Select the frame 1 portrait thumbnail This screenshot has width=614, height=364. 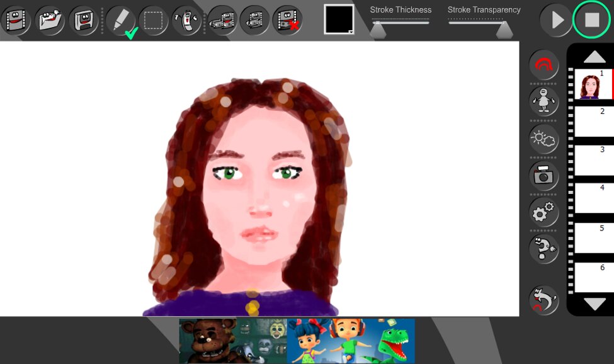[592, 84]
